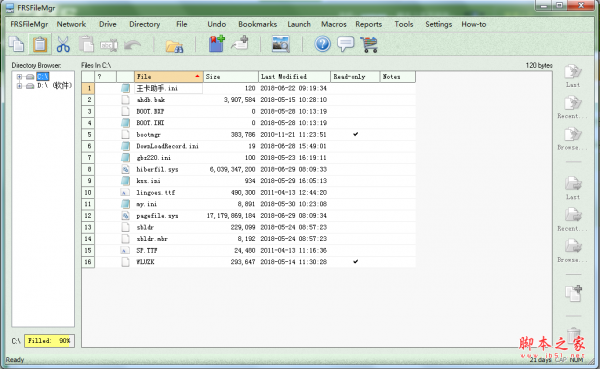The height and width of the screenshot is (369, 600).
Task: Click the size value 3,907,584
Action: point(240,100)
